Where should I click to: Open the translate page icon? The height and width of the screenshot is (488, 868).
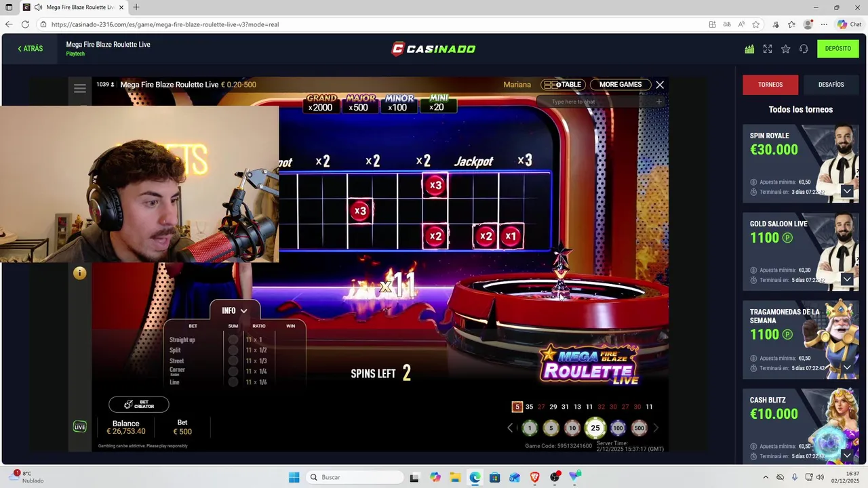(727, 24)
